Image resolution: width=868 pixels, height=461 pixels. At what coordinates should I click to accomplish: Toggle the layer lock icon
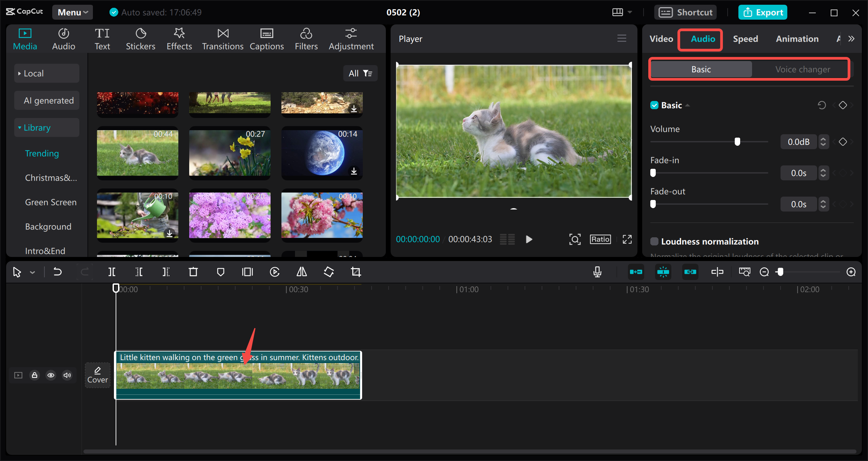coord(35,375)
